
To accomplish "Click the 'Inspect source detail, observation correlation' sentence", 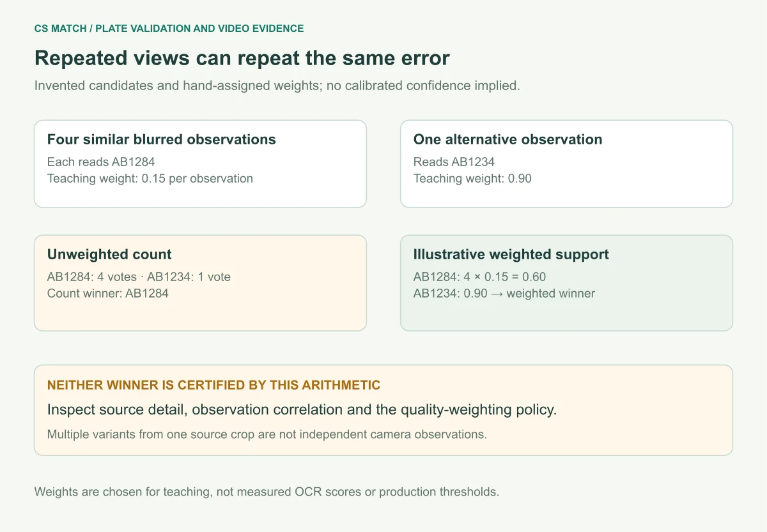I will (x=302, y=409).
